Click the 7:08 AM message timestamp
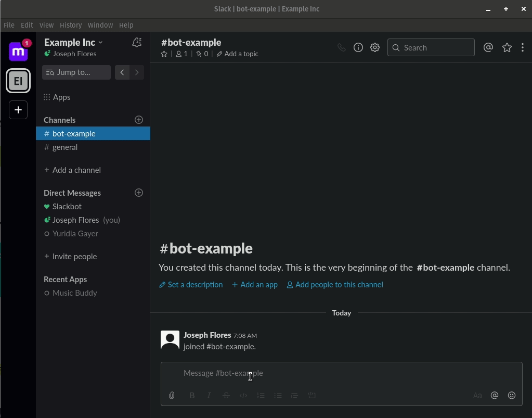 [x=245, y=335]
